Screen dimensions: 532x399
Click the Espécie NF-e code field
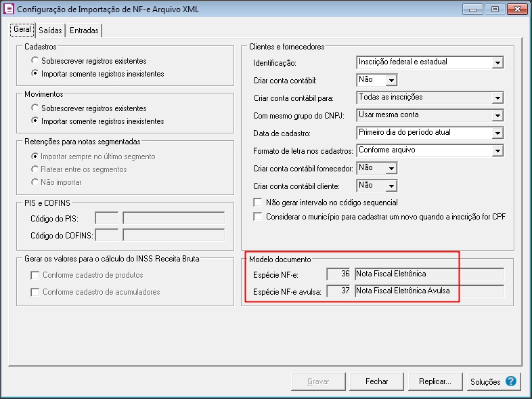tap(339, 274)
